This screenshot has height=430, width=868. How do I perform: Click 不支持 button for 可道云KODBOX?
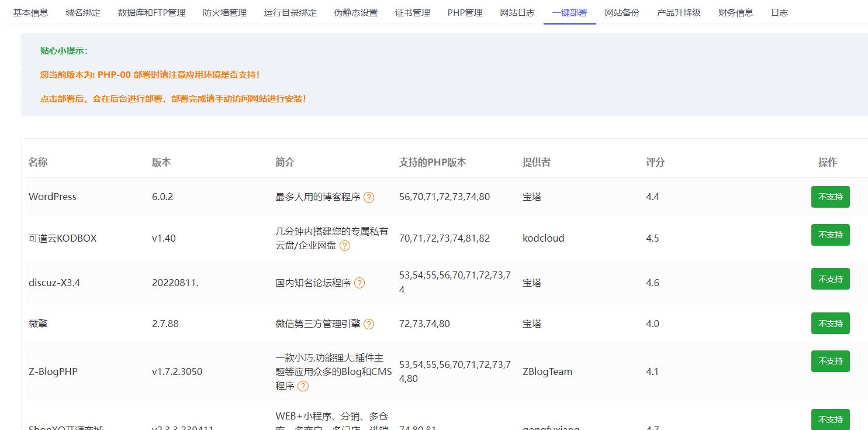coord(830,235)
